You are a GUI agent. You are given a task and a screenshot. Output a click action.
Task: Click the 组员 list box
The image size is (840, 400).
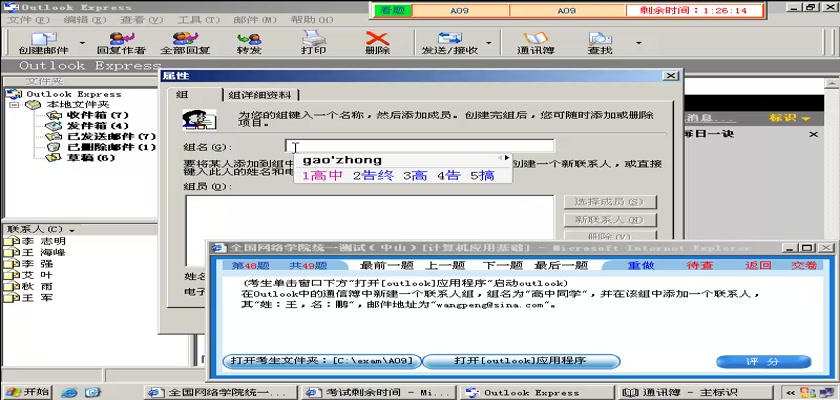pyautogui.click(x=370, y=229)
